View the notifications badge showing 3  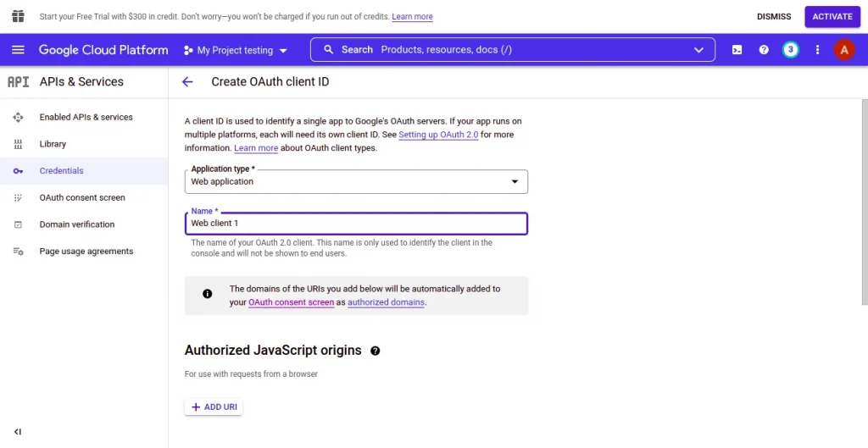point(790,50)
